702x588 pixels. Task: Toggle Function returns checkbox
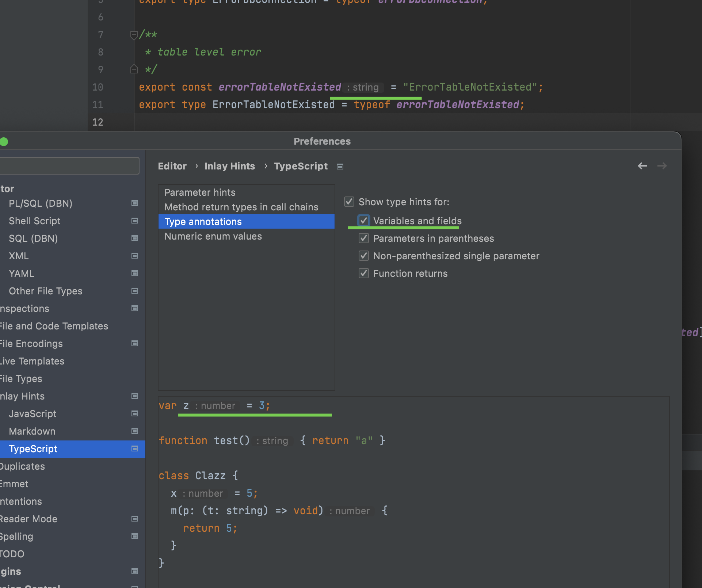(x=364, y=273)
